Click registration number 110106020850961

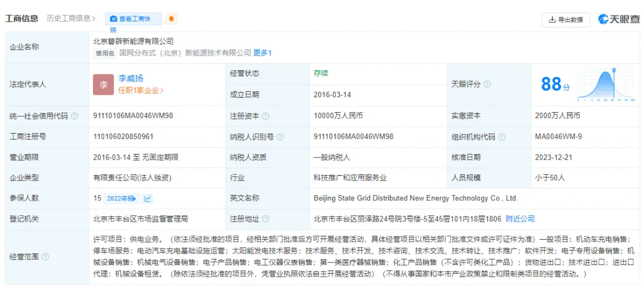[x=123, y=137]
